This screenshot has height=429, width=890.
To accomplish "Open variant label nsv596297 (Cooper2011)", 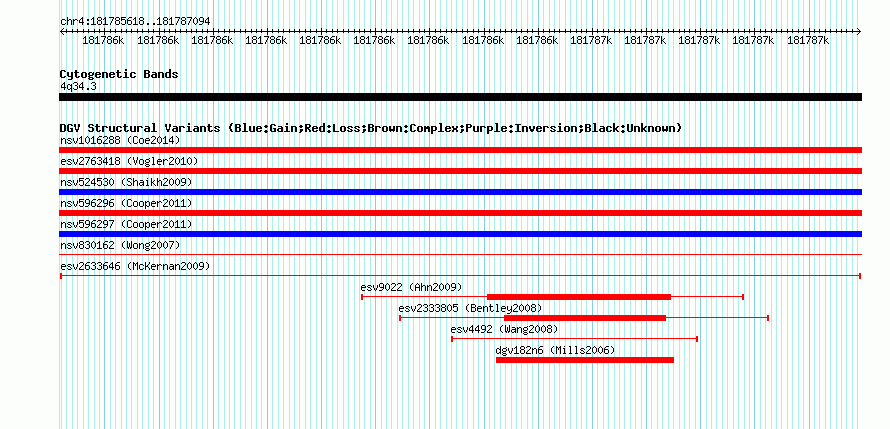I will coord(126,224).
